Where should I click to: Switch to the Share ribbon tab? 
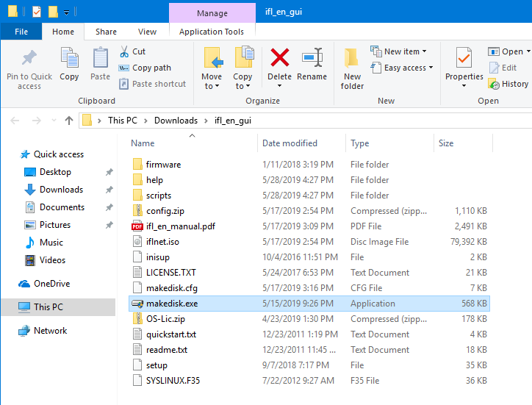106,32
